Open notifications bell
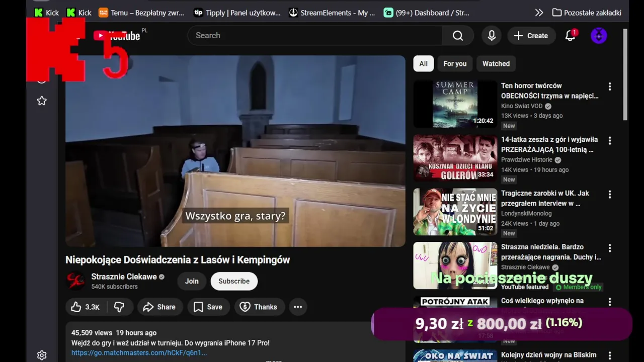 coord(570,36)
